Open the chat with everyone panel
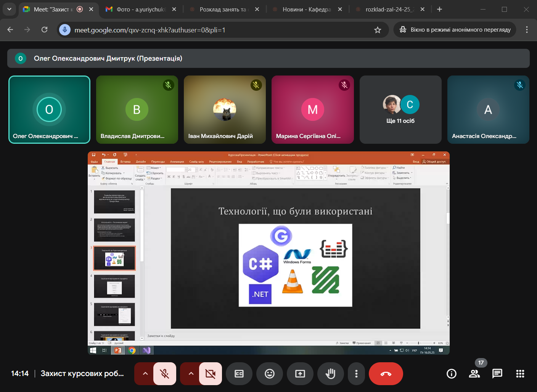This screenshot has height=392, width=537. pos(497,374)
